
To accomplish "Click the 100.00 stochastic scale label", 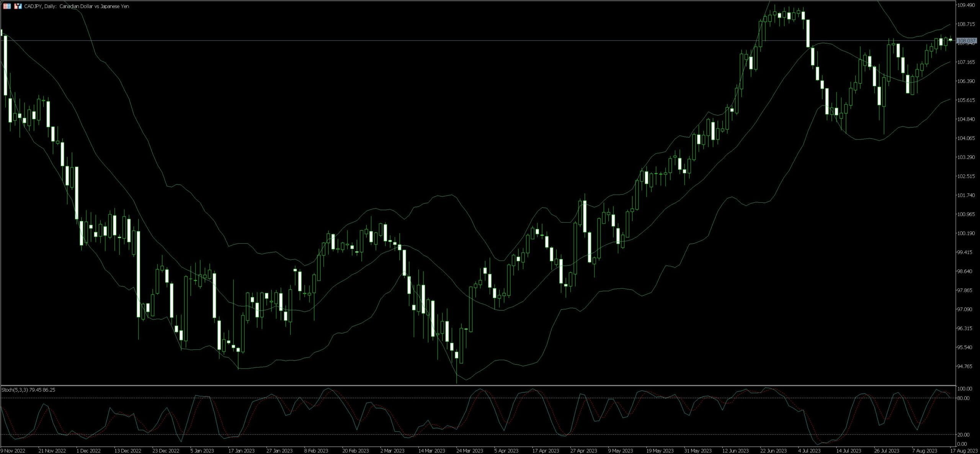I will [x=965, y=388].
